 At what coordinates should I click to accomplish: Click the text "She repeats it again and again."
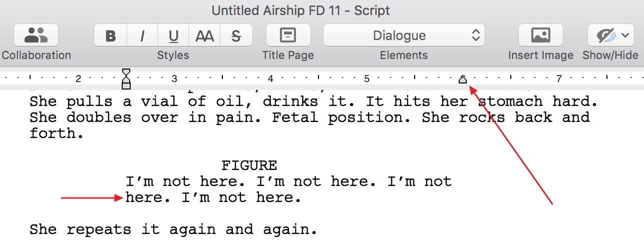173,230
